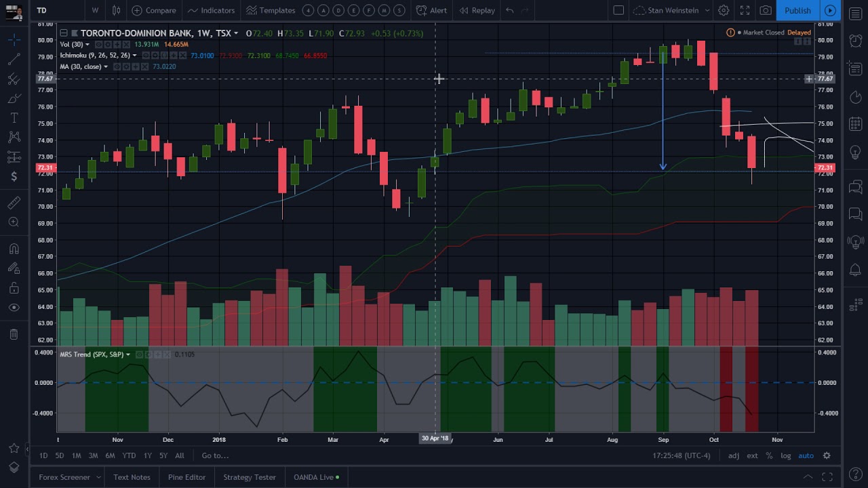Image resolution: width=868 pixels, height=488 pixels.
Task: Select the ruler measure tool
Action: 14,203
